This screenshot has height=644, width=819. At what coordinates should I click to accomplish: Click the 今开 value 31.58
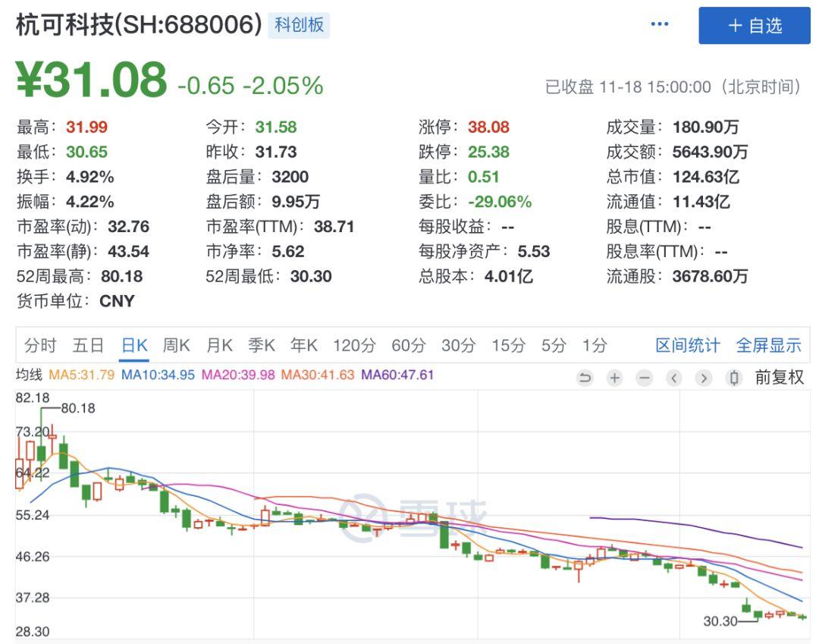pyautogui.click(x=276, y=127)
